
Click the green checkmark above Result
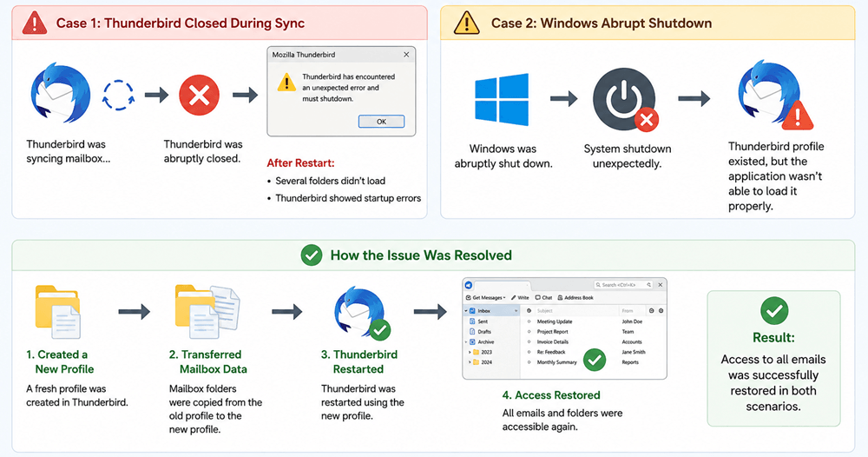click(774, 311)
